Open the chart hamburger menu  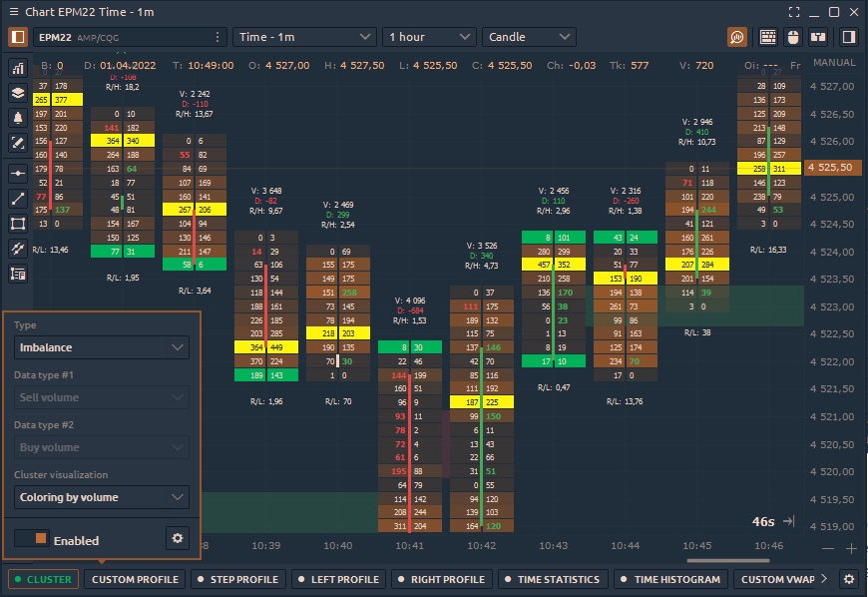pos(12,12)
